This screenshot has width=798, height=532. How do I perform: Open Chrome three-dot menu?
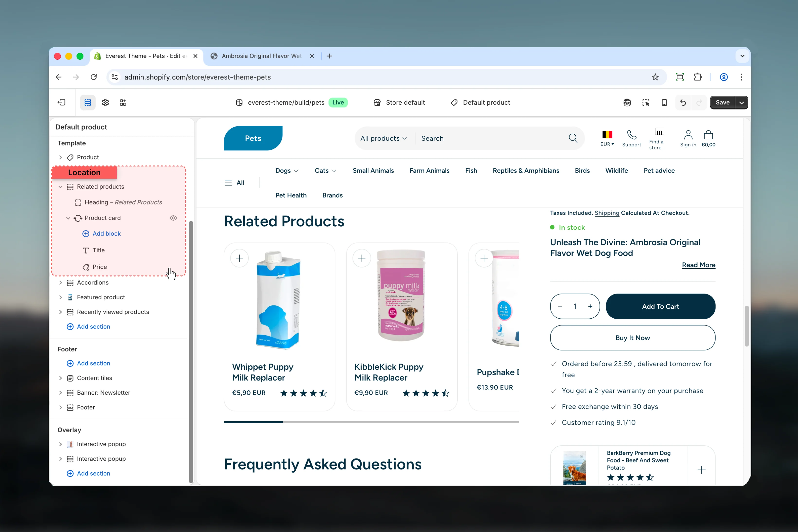[741, 77]
